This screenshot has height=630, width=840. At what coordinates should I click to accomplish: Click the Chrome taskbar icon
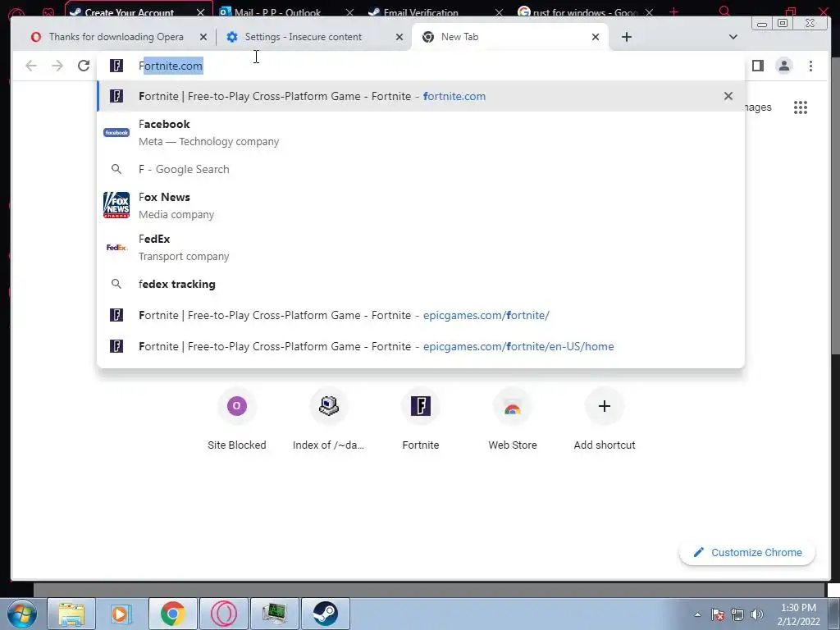point(172,614)
